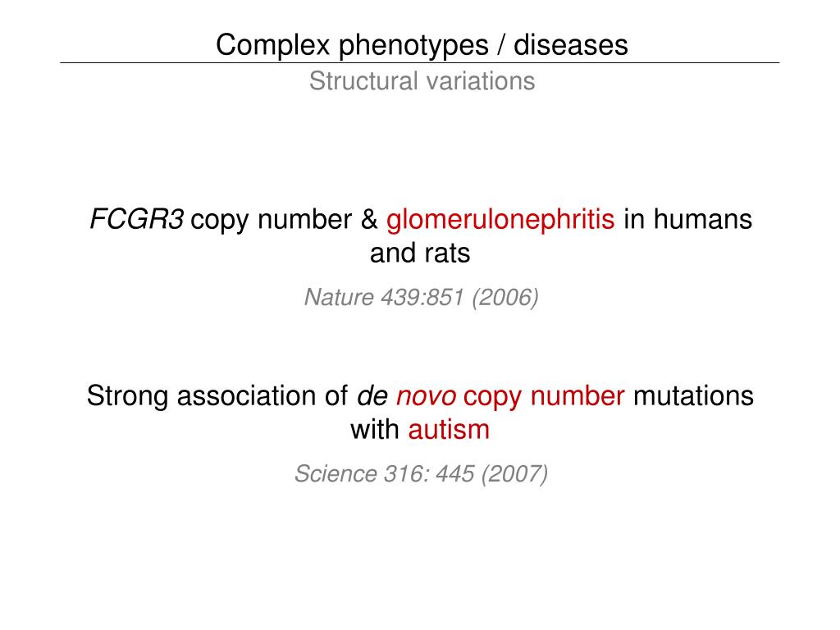The width and height of the screenshot is (840, 630).
Task: Click the black 'copy number' text after FCGR3
Action: click(271, 221)
